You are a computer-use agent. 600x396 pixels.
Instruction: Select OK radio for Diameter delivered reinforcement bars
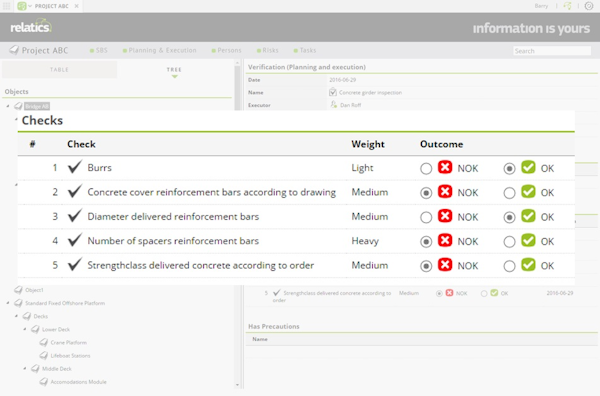pos(509,217)
